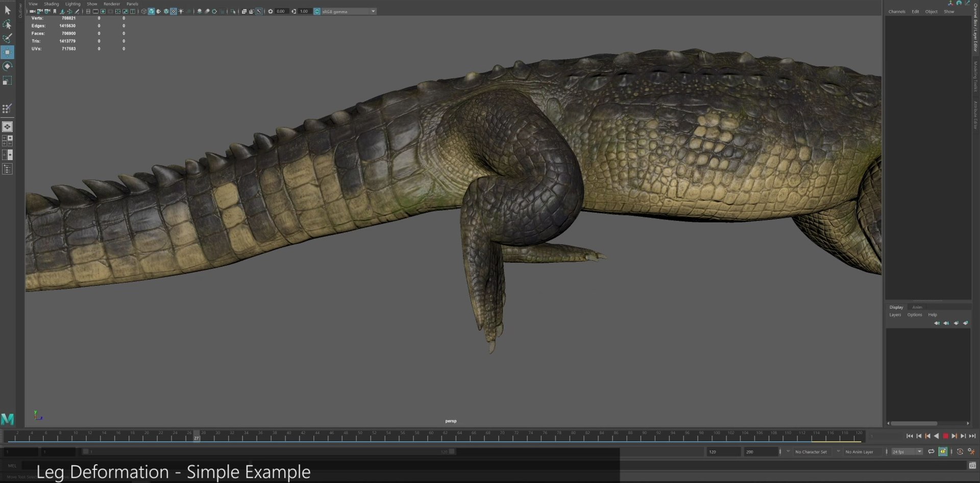Click frame 60 on the time slider
The height and width of the screenshot is (483, 980).
point(431,436)
